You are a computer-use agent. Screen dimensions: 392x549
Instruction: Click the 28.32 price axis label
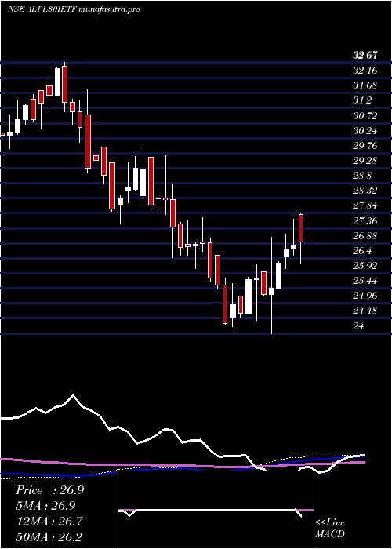pos(365,191)
